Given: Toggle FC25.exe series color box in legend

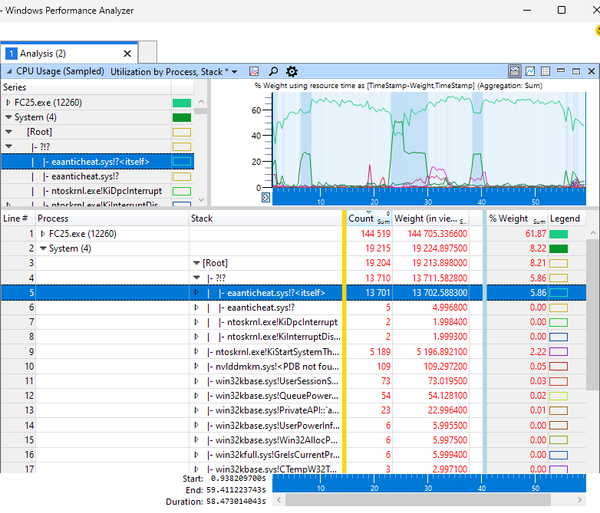Looking at the screenshot, I should [181, 102].
